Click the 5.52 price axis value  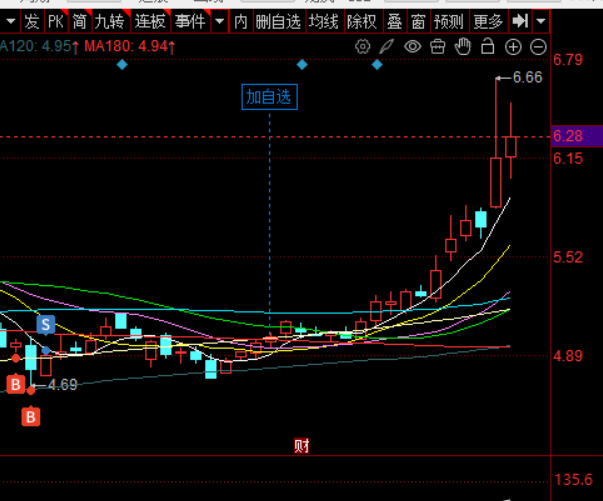coord(568,257)
